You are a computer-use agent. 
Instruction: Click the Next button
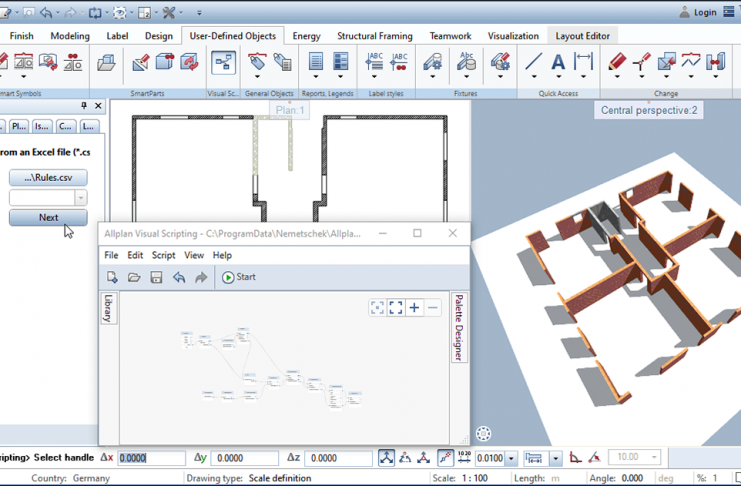point(48,217)
